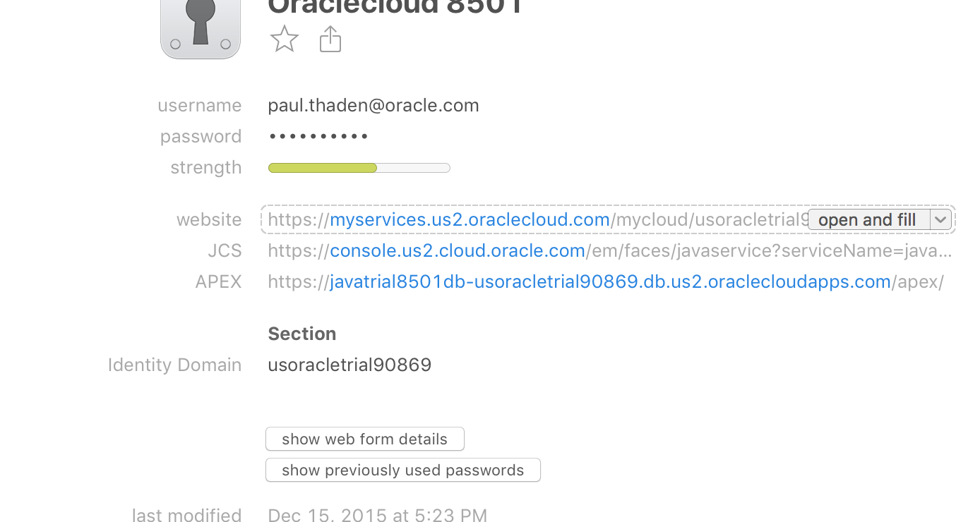Click the open and fill button
Image resolution: width=980 pixels, height=522 pixels.
tap(868, 219)
